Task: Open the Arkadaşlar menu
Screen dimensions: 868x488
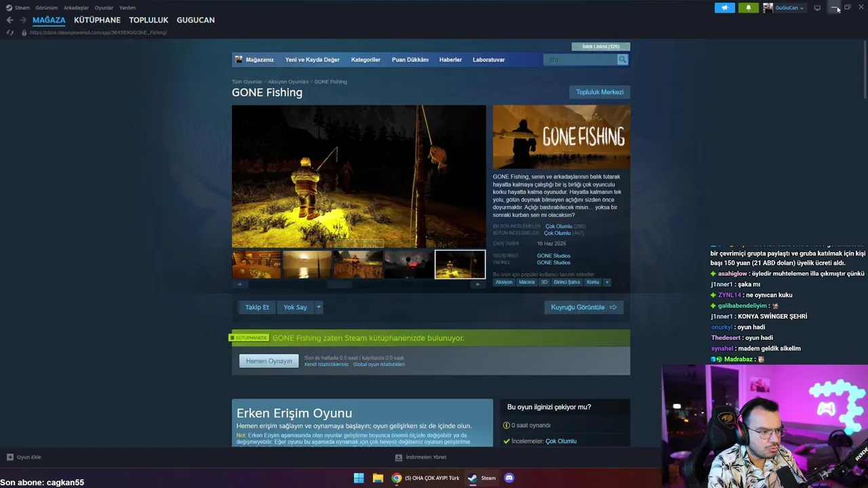Action: (x=76, y=7)
